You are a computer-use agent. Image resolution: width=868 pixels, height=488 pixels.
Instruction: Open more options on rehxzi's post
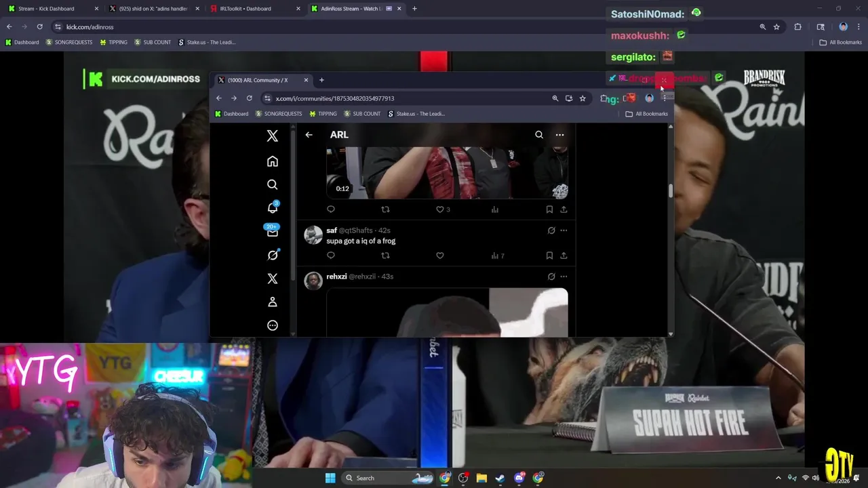(x=564, y=277)
